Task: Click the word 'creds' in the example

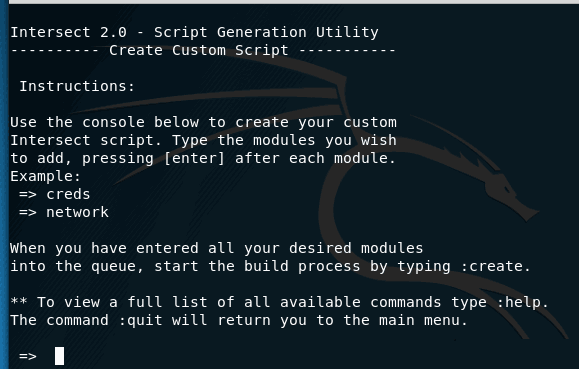Action: click(68, 194)
